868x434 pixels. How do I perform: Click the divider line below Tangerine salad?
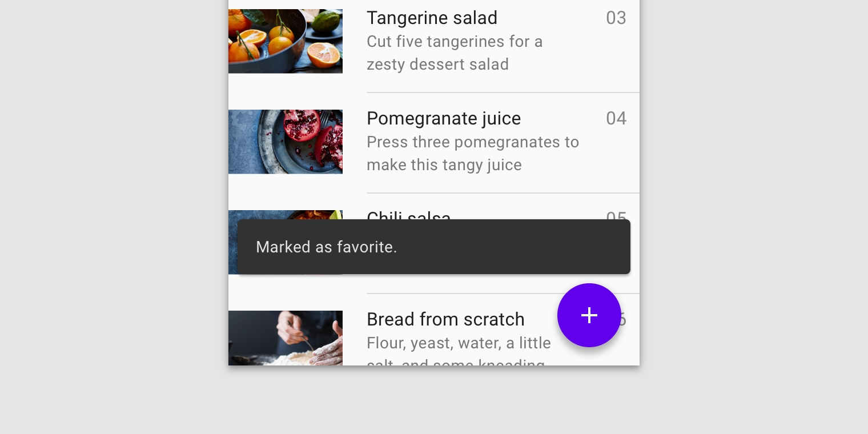click(503, 93)
